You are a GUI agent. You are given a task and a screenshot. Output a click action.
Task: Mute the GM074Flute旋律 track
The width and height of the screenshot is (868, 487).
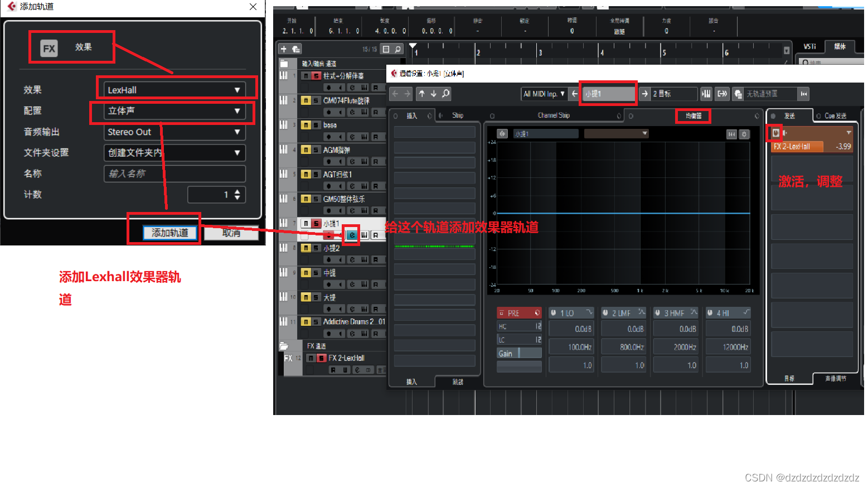coord(306,100)
